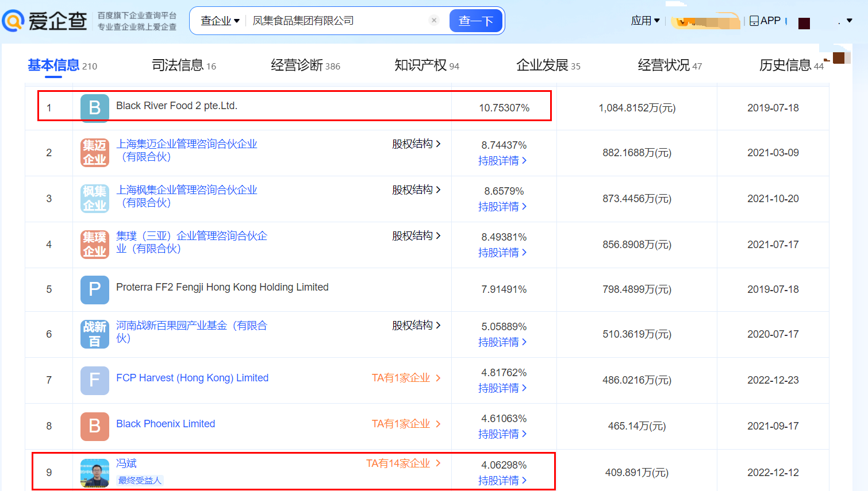The width and height of the screenshot is (868, 491).
Task: Click 'TA有14家企业' link beside 冯斌
Action: tap(403, 463)
